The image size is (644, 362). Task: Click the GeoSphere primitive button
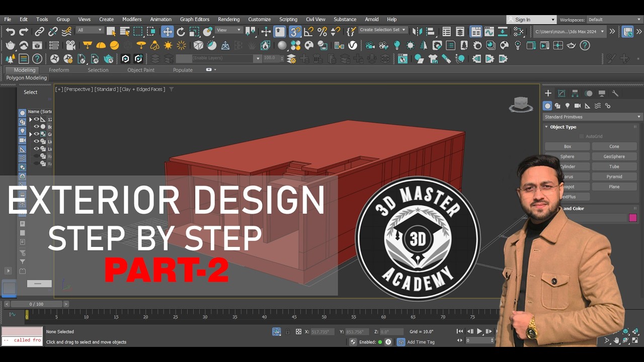614,156
